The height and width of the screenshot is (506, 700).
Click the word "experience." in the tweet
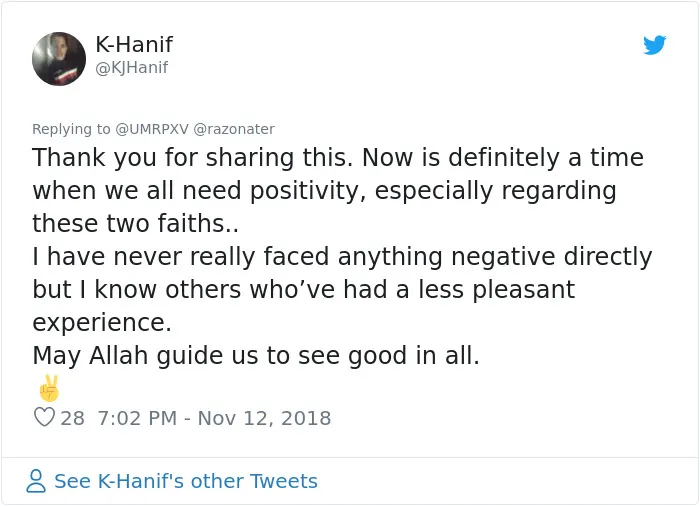click(x=102, y=322)
